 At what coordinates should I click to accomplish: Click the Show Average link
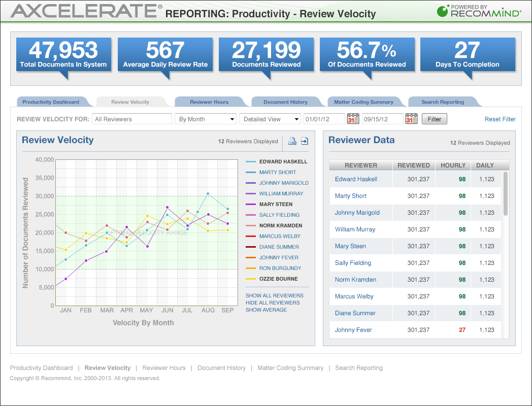pyautogui.click(x=267, y=310)
